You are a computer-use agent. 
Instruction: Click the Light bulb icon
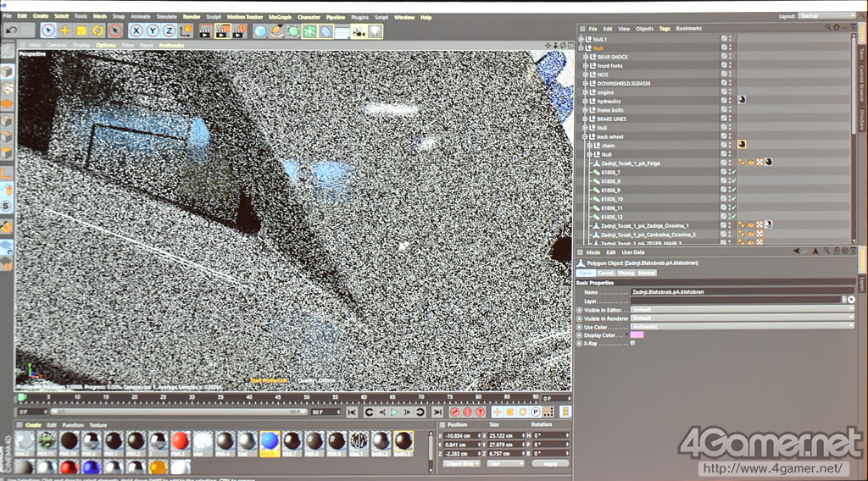click(375, 31)
